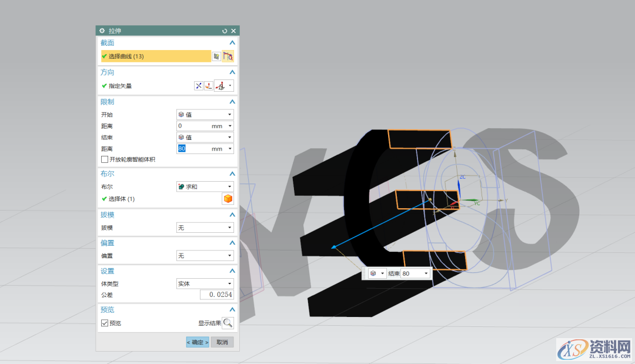Open the 布尔 求和 dropdown
This screenshot has height=364, width=635.
(205, 186)
